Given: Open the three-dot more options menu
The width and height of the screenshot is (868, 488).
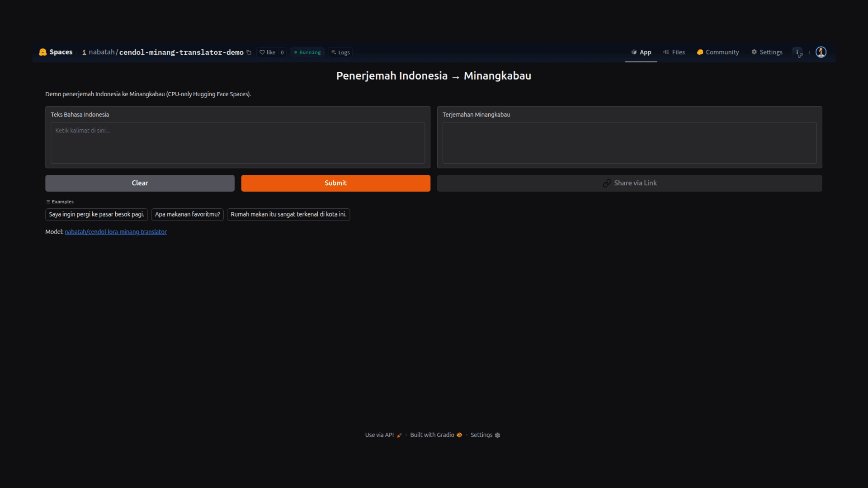Looking at the screenshot, I should coord(797,52).
